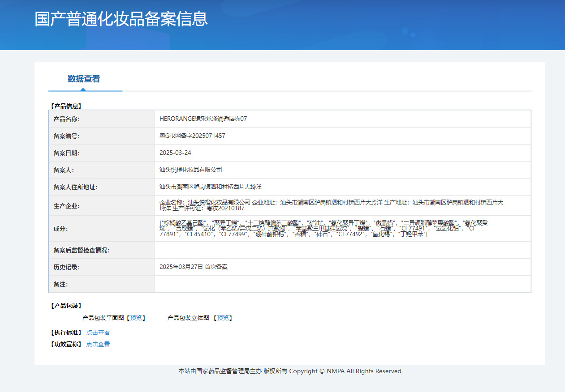Click the filing number 粤G妆网备字2025071457

pos(192,136)
